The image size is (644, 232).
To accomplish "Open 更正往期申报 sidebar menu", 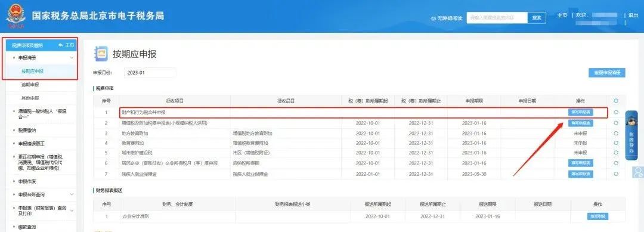I will tap(41, 163).
